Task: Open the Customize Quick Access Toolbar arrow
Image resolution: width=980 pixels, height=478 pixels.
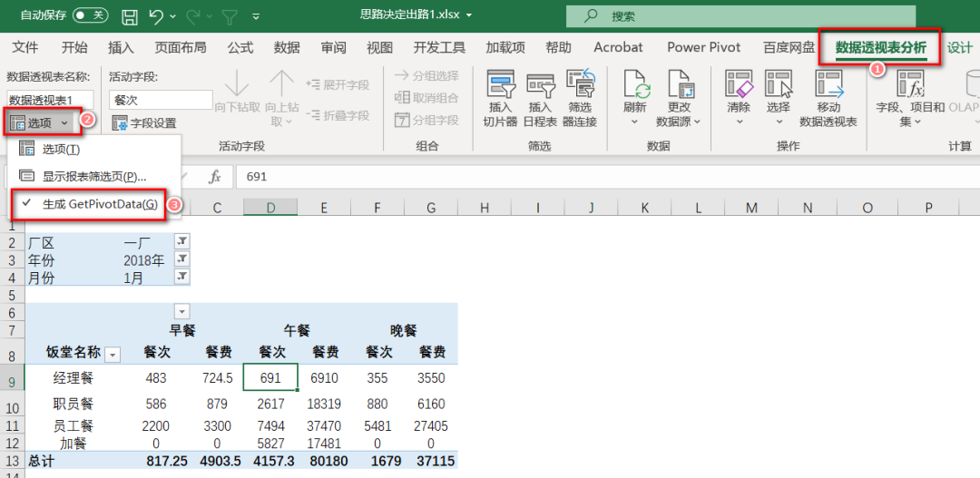Action: tap(256, 17)
